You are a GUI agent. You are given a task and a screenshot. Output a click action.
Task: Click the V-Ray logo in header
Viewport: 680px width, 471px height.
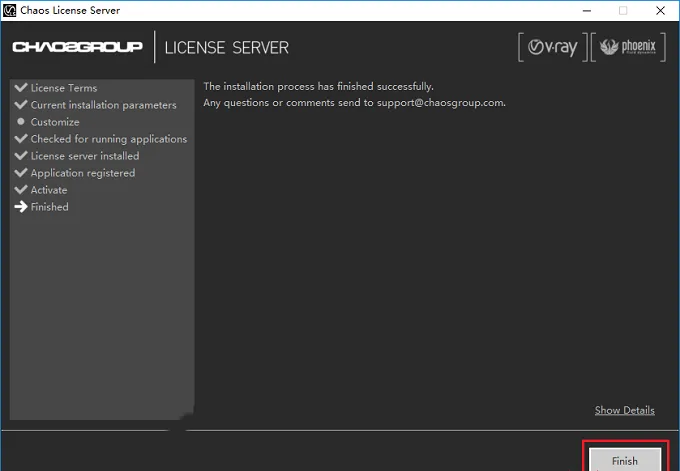pyautogui.click(x=552, y=47)
